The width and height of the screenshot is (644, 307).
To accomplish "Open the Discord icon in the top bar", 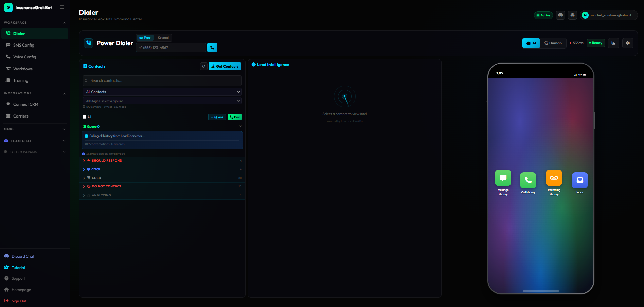I will [x=560, y=15].
